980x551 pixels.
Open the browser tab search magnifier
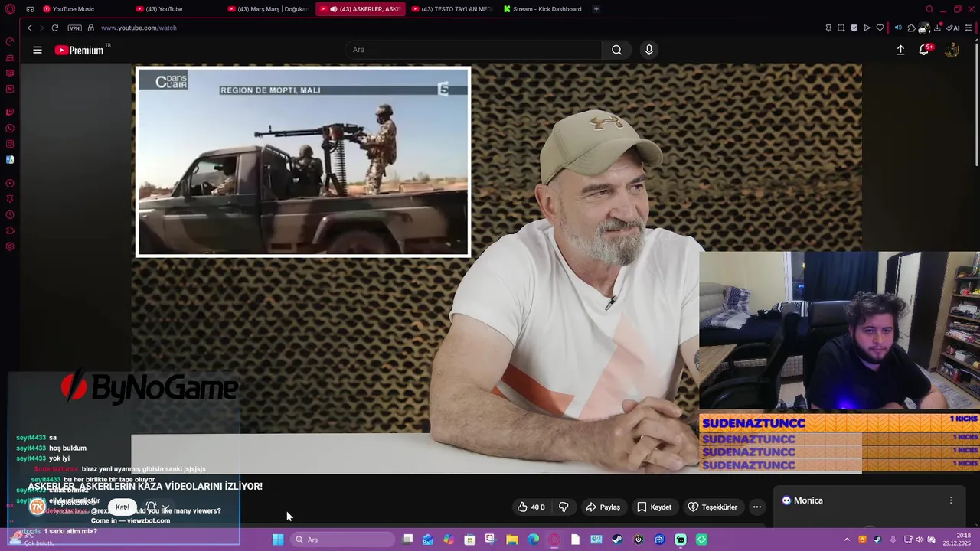929,9
